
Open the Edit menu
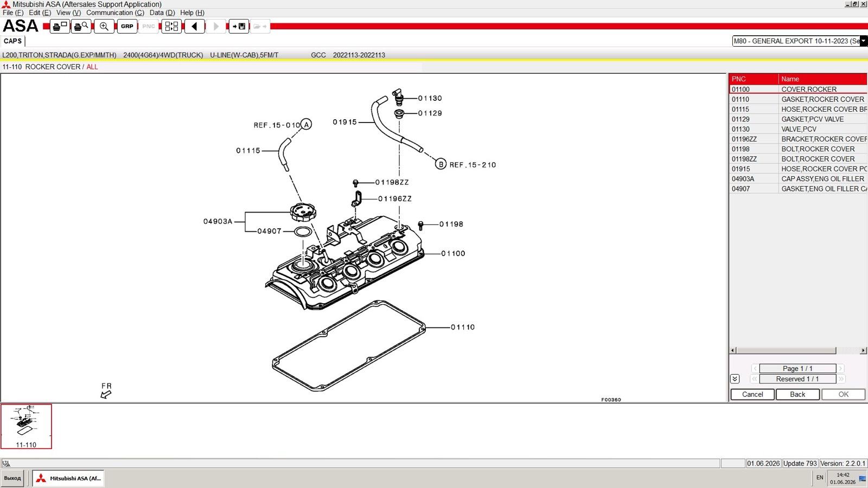click(40, 12)
